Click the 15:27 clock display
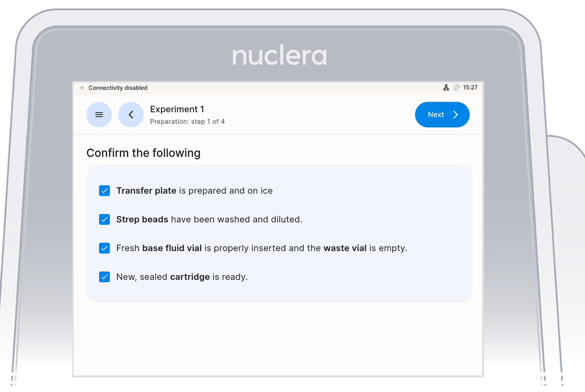Viewport: 585px width, 392px height. tap(470, 87)
